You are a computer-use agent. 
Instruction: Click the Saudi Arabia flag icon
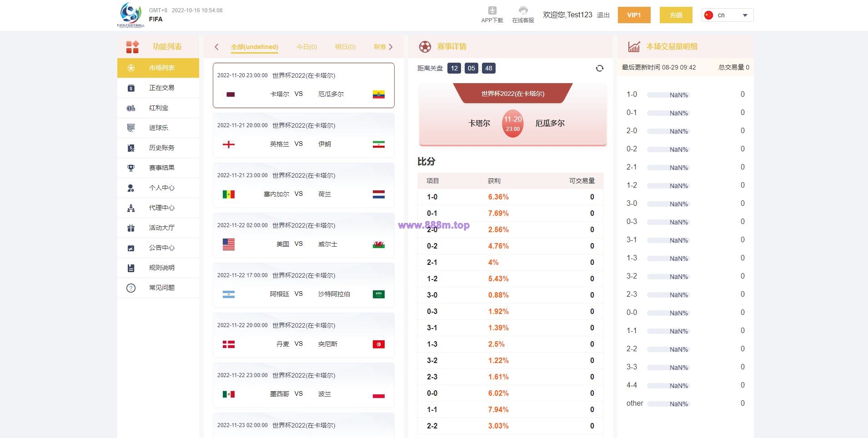pos(379,294)
